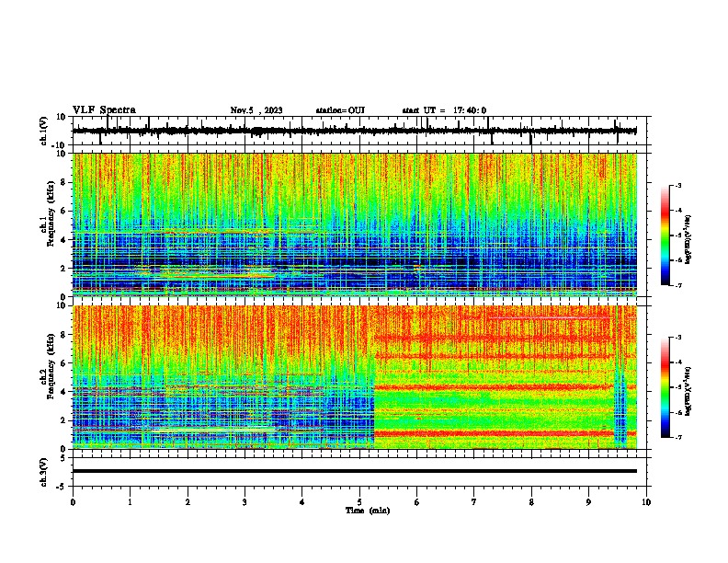Click the date 'Nov.5 , 2023' label
This screenshot has height=563, width=728.
pyautogui.click(x=256, y=110)
